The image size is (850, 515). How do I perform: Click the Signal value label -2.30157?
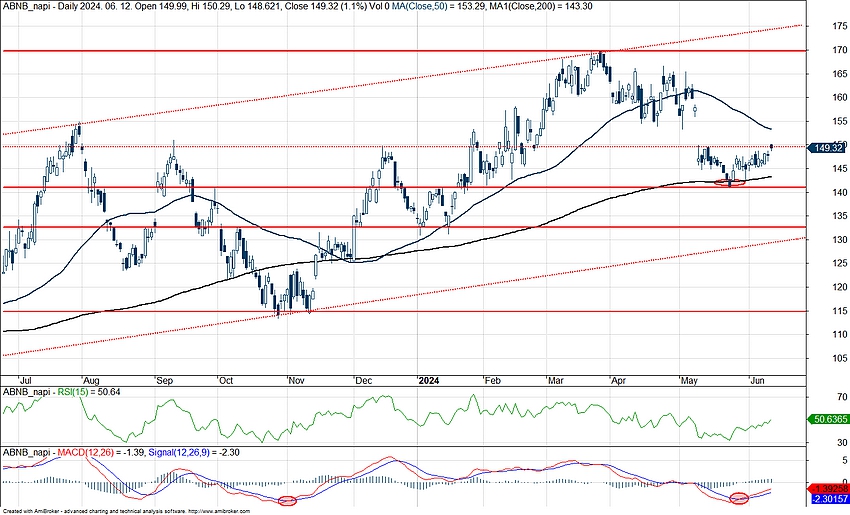[x=829, y=499]
